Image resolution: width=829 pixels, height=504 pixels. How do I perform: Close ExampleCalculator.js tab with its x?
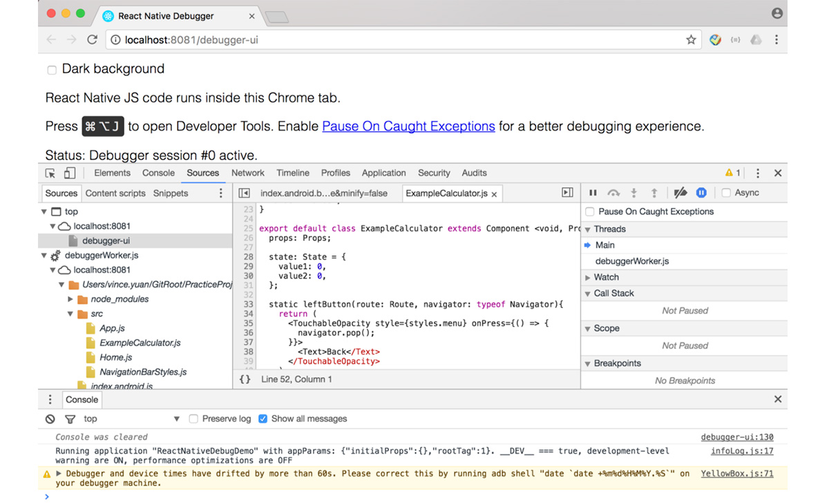point(494,194)
